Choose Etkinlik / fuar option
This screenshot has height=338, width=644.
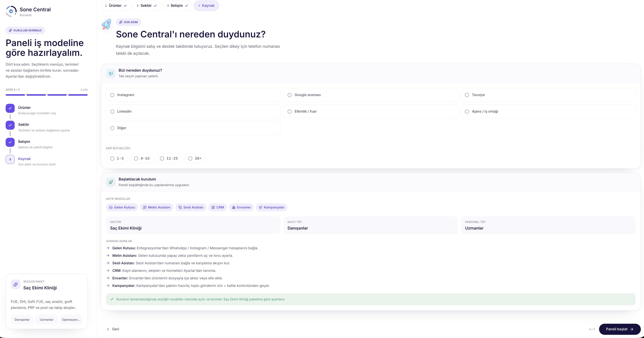(370, 111)
